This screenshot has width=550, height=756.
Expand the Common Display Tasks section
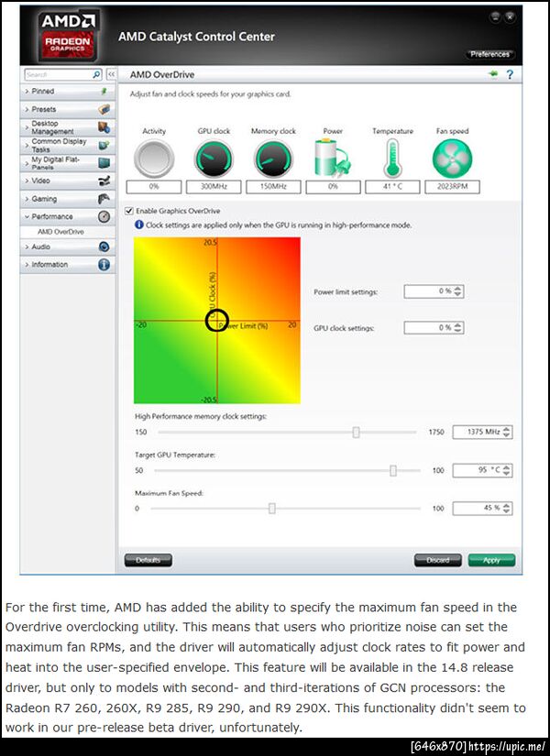68,145
